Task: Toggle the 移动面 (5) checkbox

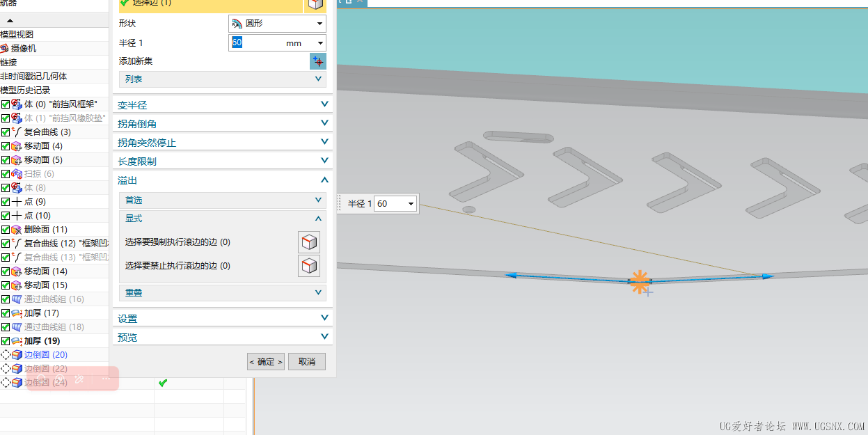Action: pos(6,160)
